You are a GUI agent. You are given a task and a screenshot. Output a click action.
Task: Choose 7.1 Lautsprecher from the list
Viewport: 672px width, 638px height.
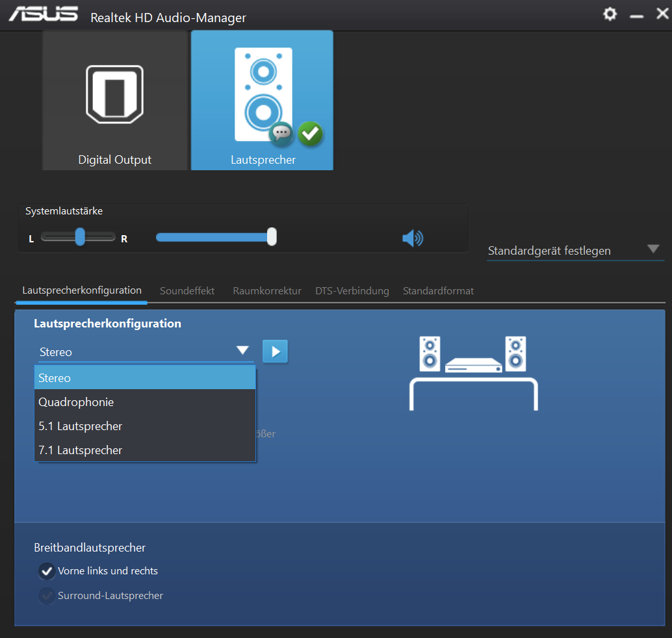pos(145,450)
